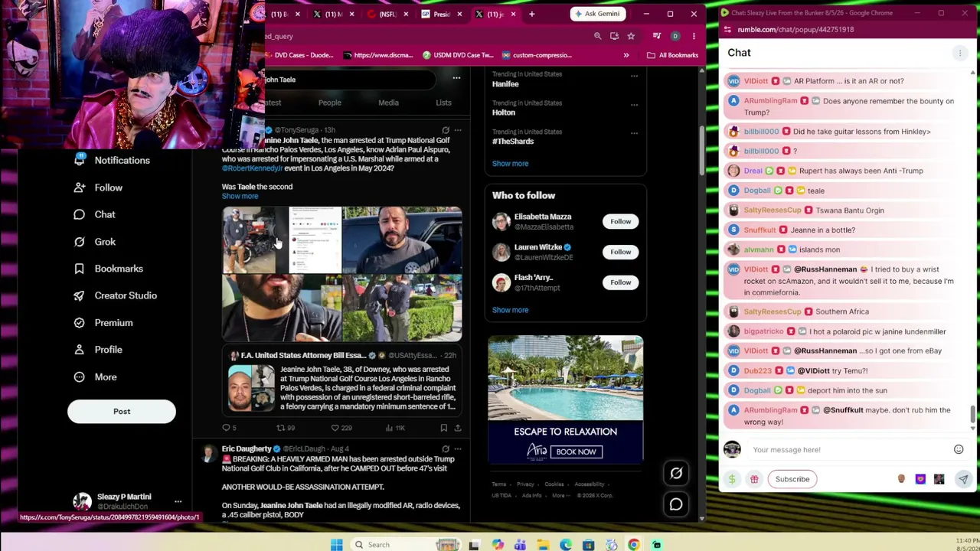Open options for Holton trending topic

pyautogui.click(x=634, y=104)
